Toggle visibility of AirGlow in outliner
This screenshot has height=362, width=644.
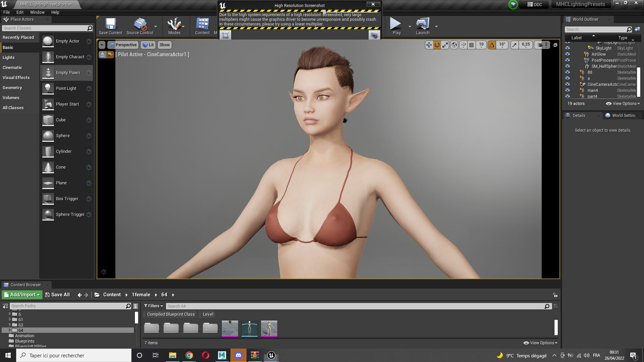click(567, 54)
